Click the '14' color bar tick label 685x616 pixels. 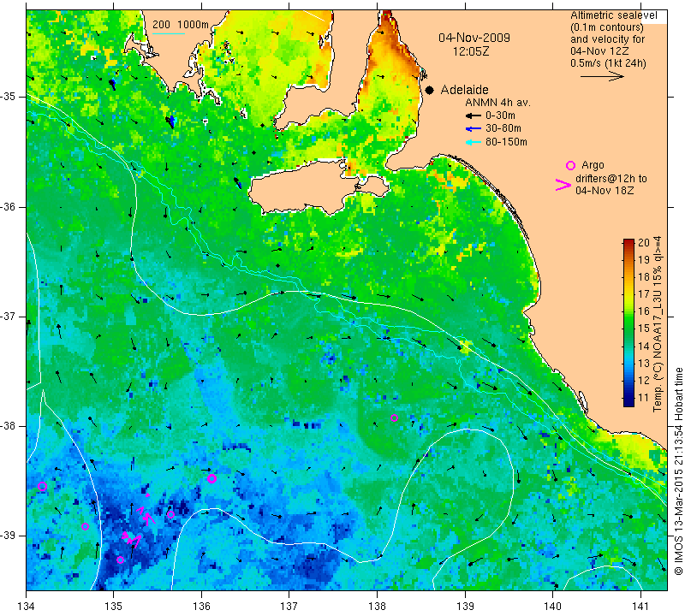(x=645, y=346)
